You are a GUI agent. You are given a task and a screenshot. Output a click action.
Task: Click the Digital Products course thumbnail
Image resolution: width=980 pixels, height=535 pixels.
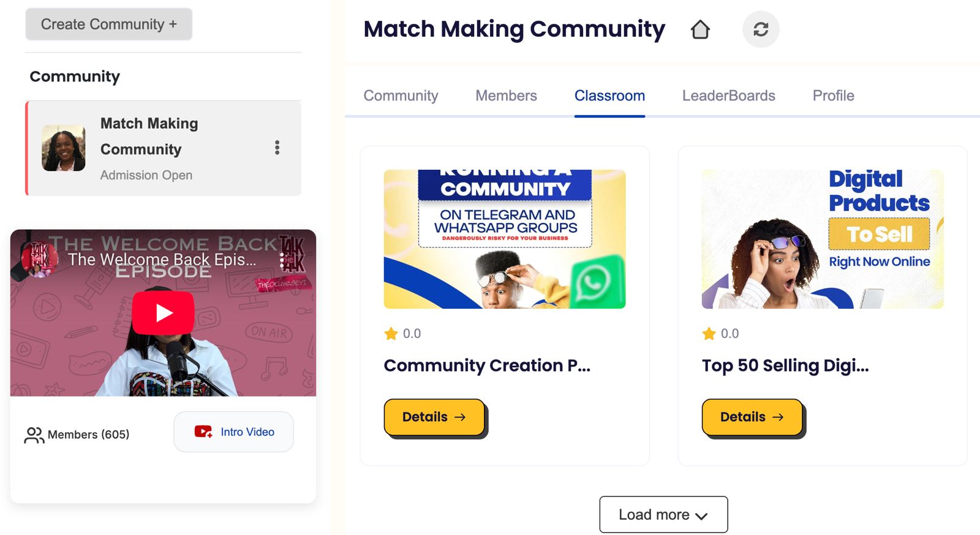(823, 239)
